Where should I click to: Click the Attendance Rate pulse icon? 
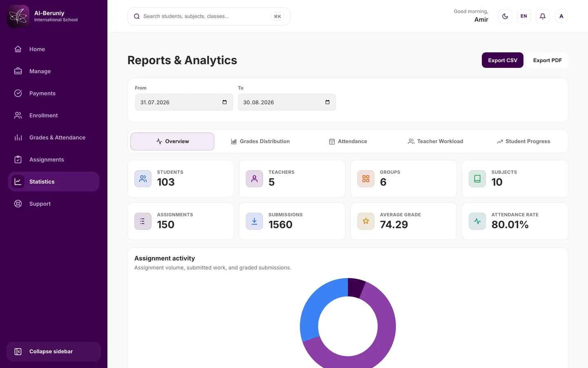(477, 221)
